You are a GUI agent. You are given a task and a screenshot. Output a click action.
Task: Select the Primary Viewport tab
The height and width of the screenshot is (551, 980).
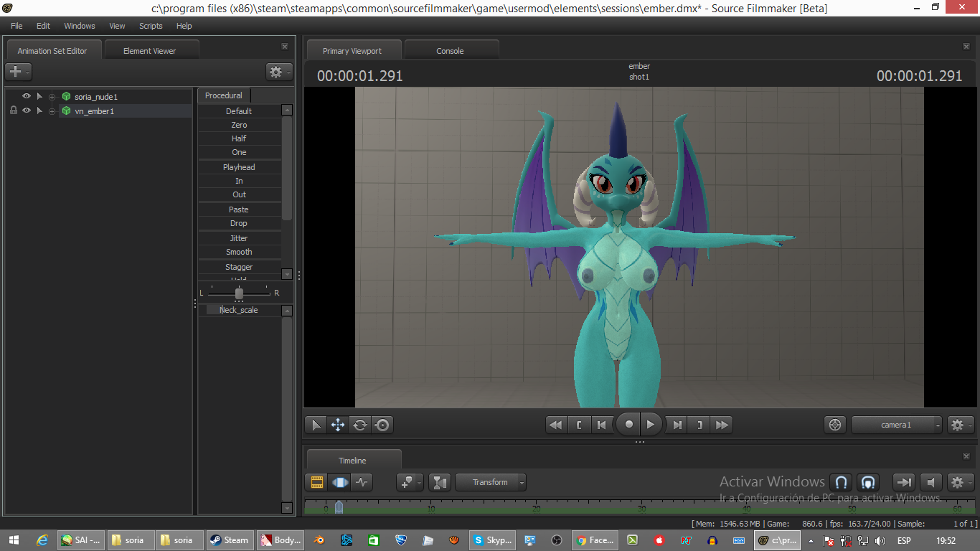click(352, 51)
